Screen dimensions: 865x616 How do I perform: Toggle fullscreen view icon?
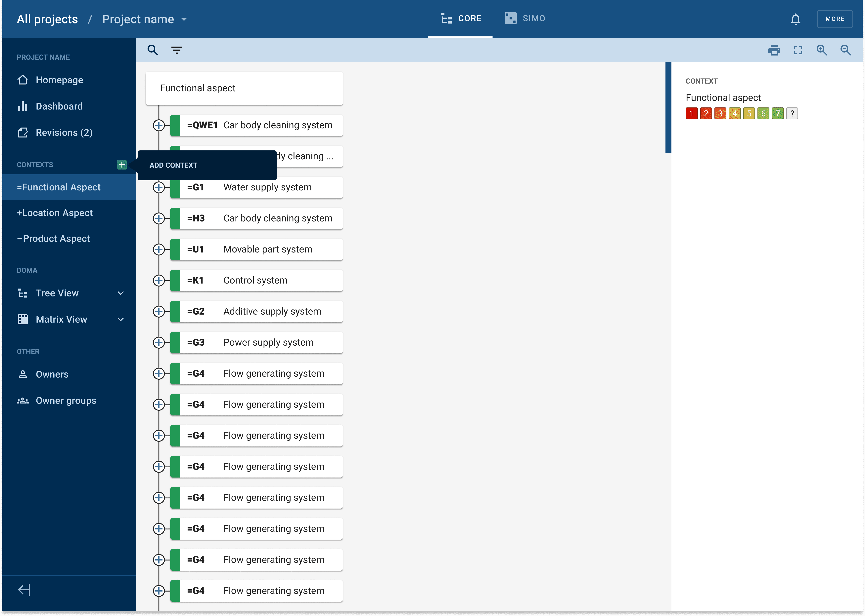[x=798, y=50]
